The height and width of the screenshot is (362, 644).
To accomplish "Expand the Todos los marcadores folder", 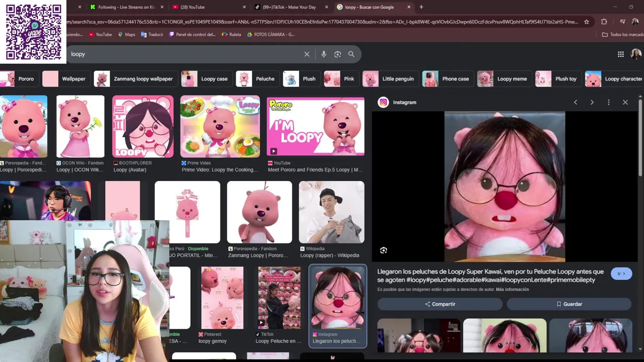I will tap(622, 34).
